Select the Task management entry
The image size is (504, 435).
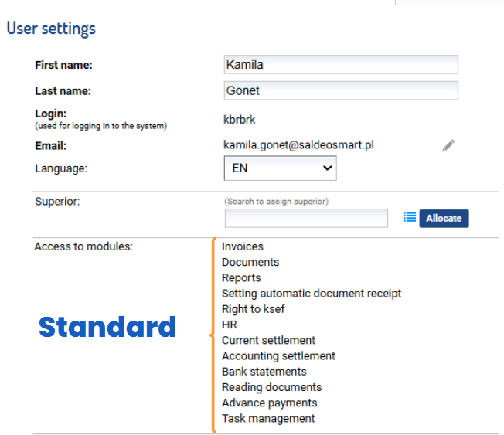point(268,419)
